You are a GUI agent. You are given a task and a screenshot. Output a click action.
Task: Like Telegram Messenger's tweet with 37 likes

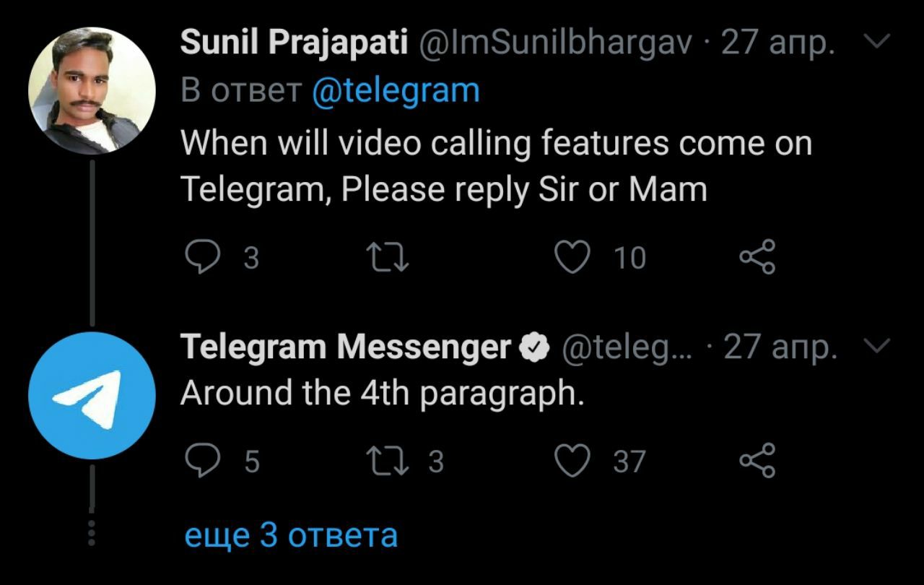tap(573, 461)
